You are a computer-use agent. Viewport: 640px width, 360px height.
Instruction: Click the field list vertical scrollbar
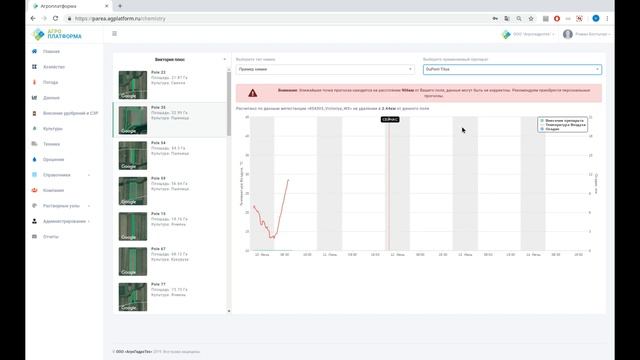click(x=229, y=104)
